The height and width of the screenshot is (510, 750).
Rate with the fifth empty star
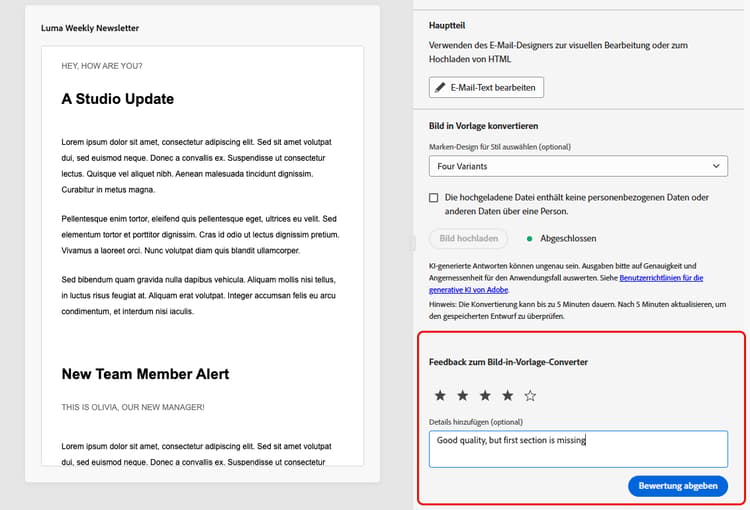pos(530,395)
